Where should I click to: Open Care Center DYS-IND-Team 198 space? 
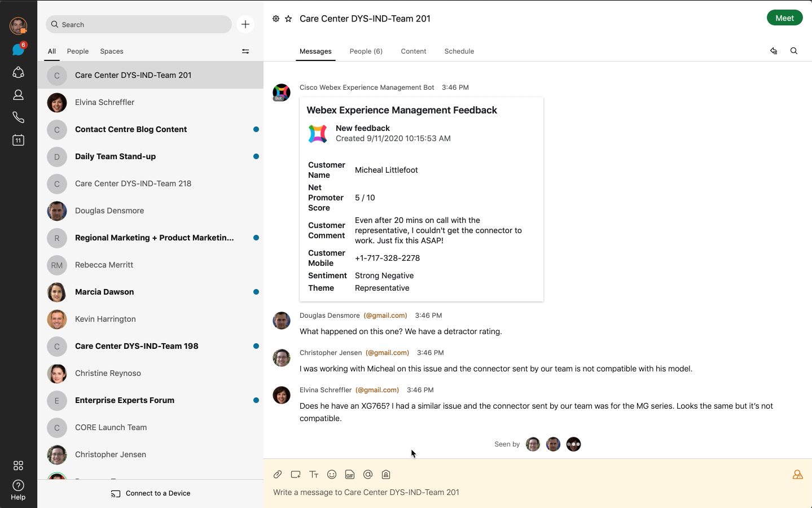pos(151,346)
